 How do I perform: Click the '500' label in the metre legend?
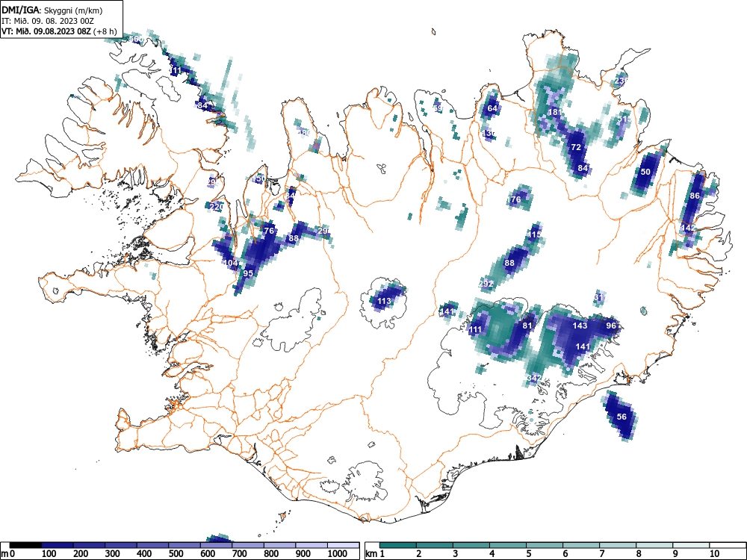[x=176, y=554]
